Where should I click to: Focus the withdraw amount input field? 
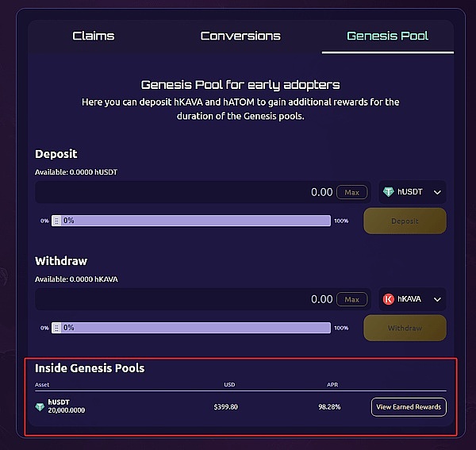click(182, 299)
